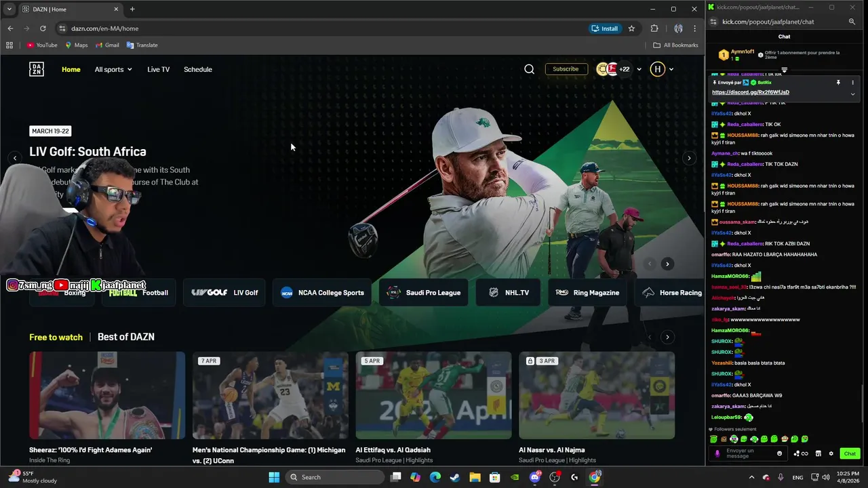
Task: Bookmark this page with star icon
Action: pyautogui.click(x=631, y=28)
